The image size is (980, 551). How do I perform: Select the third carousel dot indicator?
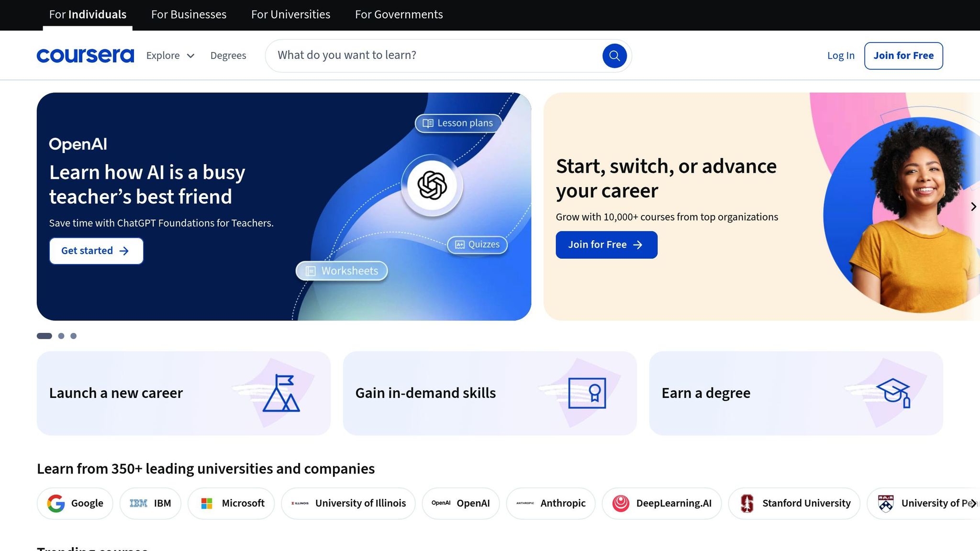[74, 336]
